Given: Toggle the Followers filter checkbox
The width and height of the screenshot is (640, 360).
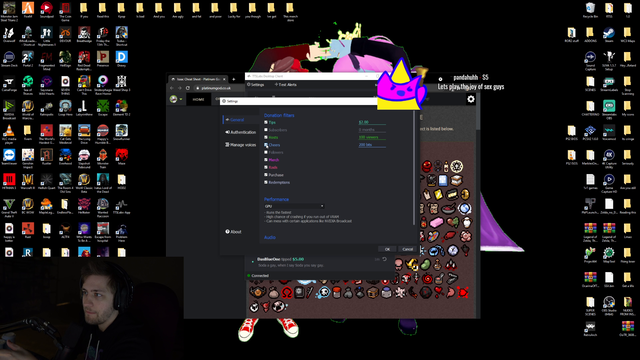Looking at the screenshot, I should [x=266, y=152].
